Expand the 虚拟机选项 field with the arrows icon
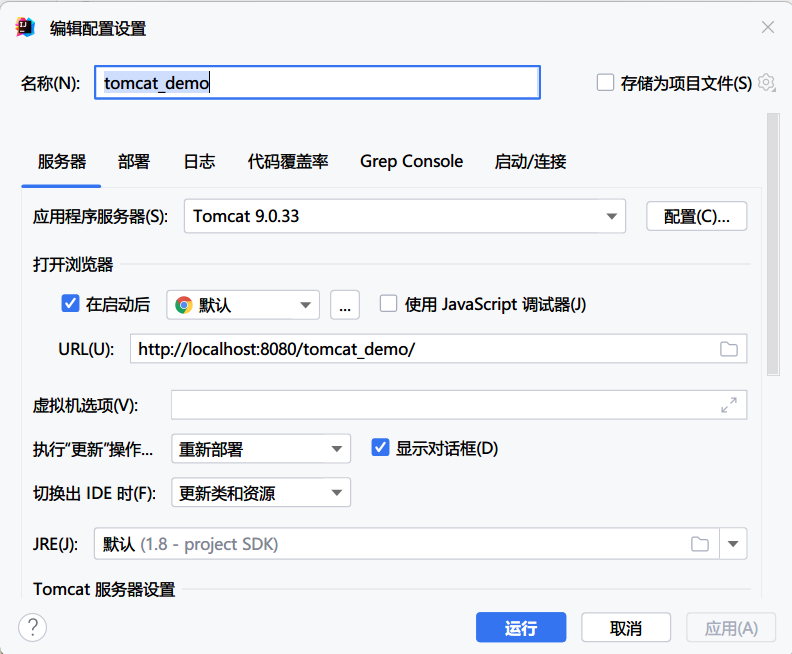 click(728, 405)
